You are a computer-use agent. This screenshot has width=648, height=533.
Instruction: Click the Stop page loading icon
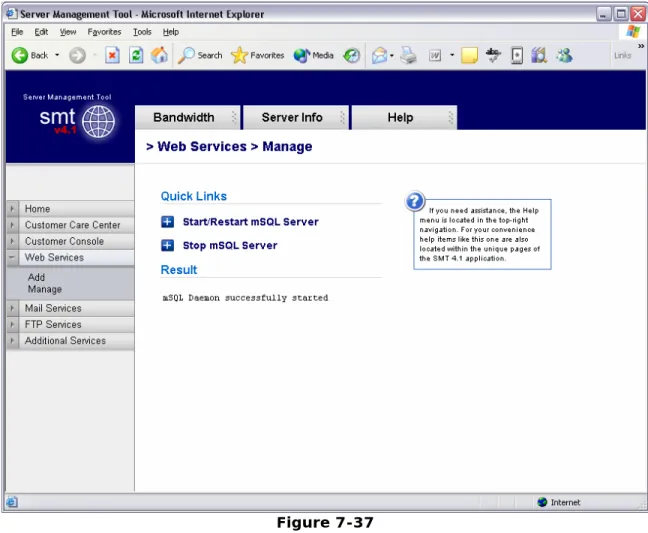(112, 55)
